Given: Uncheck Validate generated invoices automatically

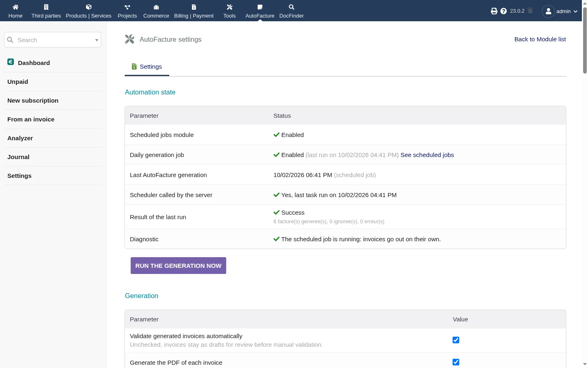Looking at the screenshot, I should [456, 340].
